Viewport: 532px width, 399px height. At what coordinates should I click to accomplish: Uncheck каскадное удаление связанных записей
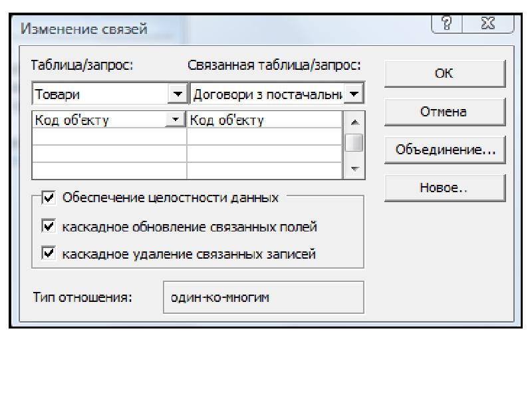click(x=49, y=253)
